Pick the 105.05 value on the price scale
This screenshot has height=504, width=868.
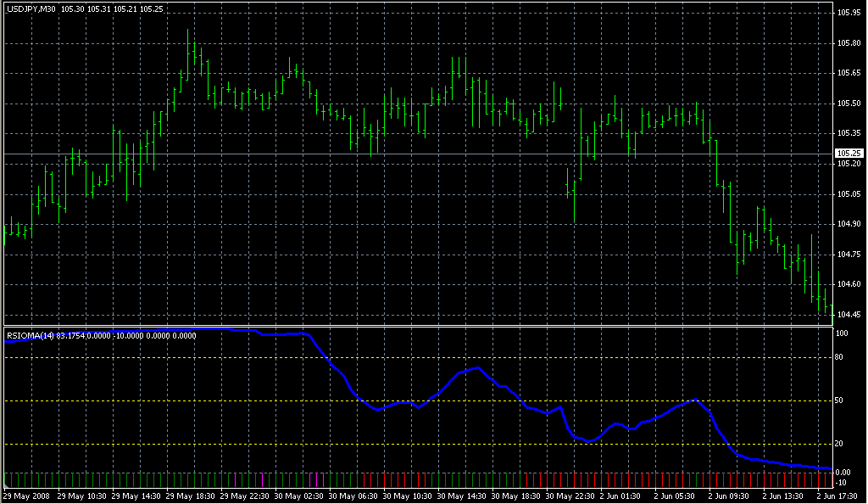click(848, 194)
